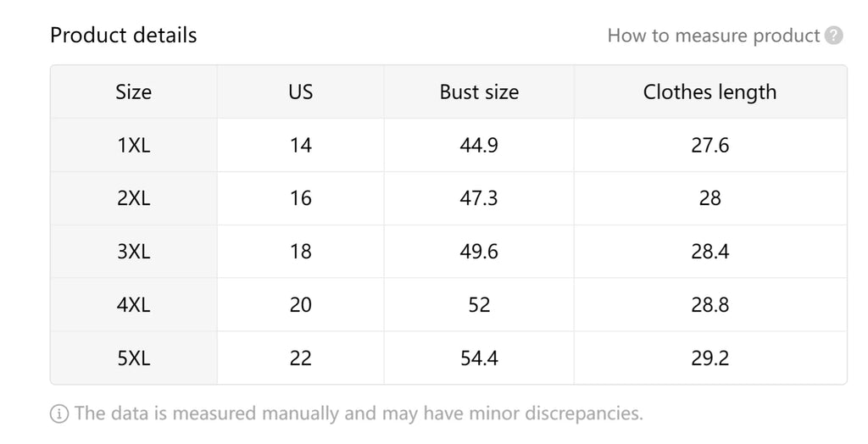Click the Product details heading
The image size is (868, 444).
pos(123,36)
